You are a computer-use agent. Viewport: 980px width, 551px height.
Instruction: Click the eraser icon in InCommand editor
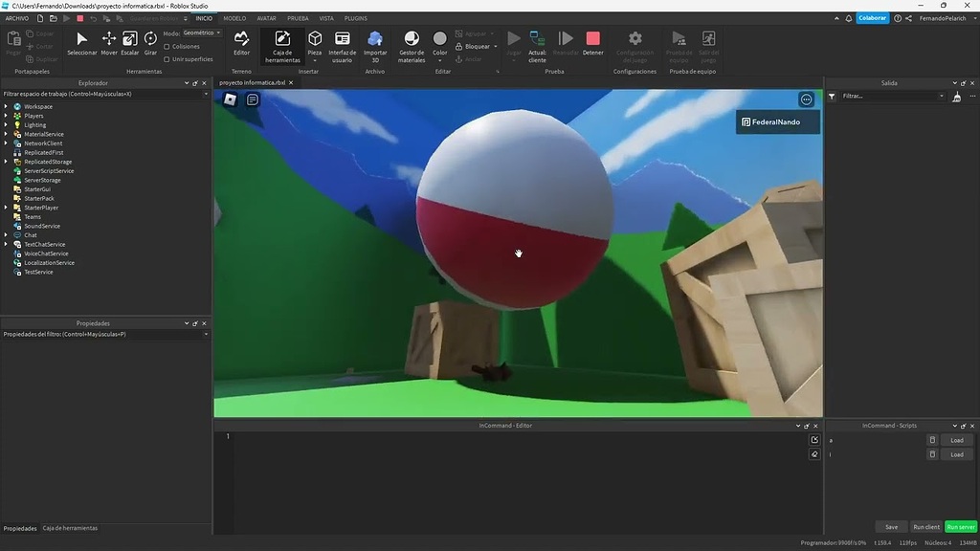click(x=814, y=454)
